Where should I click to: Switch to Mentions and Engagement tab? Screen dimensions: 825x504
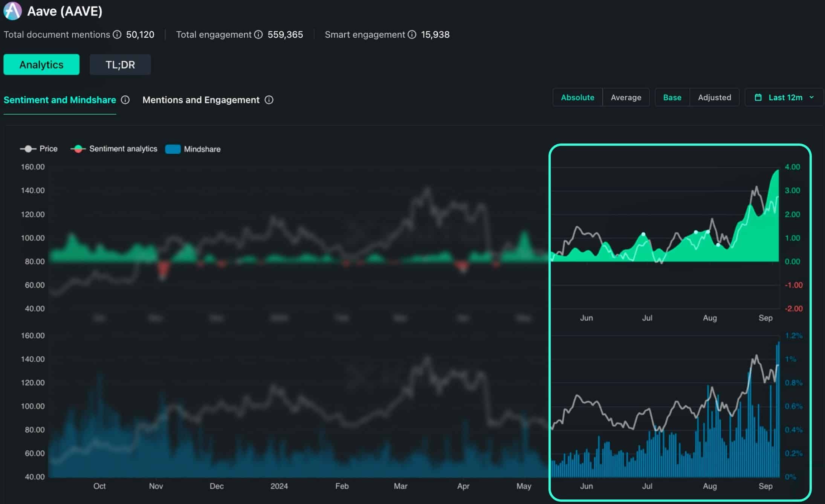point(201,100)
